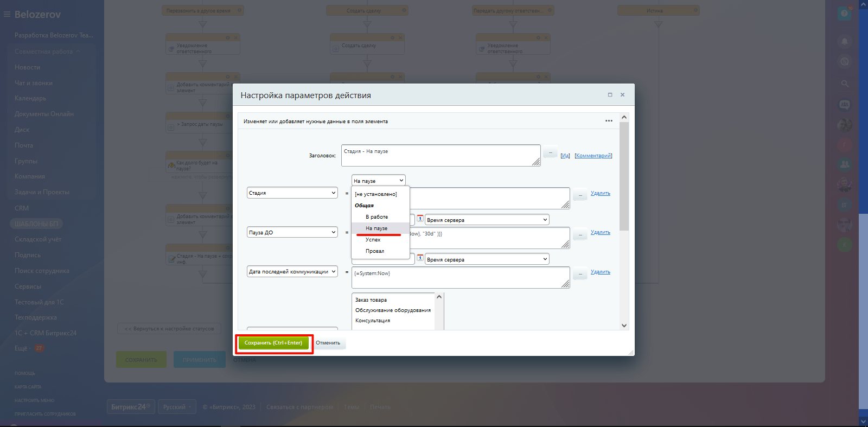Open the value picker button for the Дата последней коммуникации row

[x=580, y=274]
